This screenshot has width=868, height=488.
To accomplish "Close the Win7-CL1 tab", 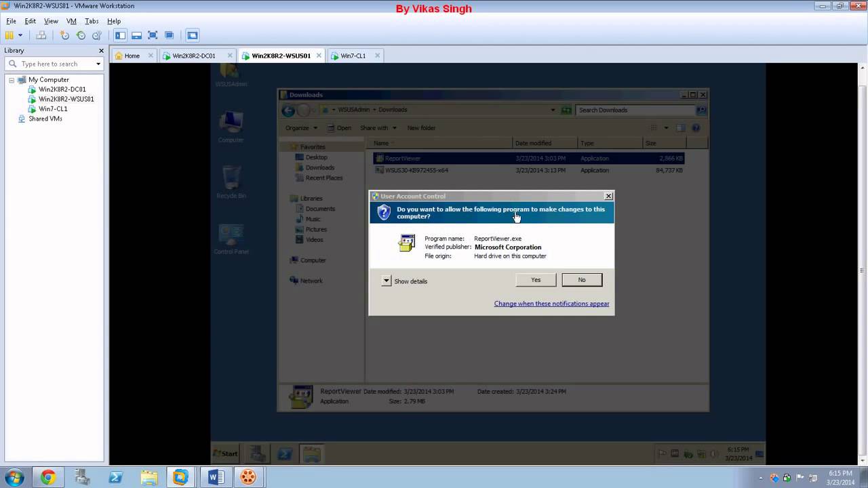I will [378, 56].
